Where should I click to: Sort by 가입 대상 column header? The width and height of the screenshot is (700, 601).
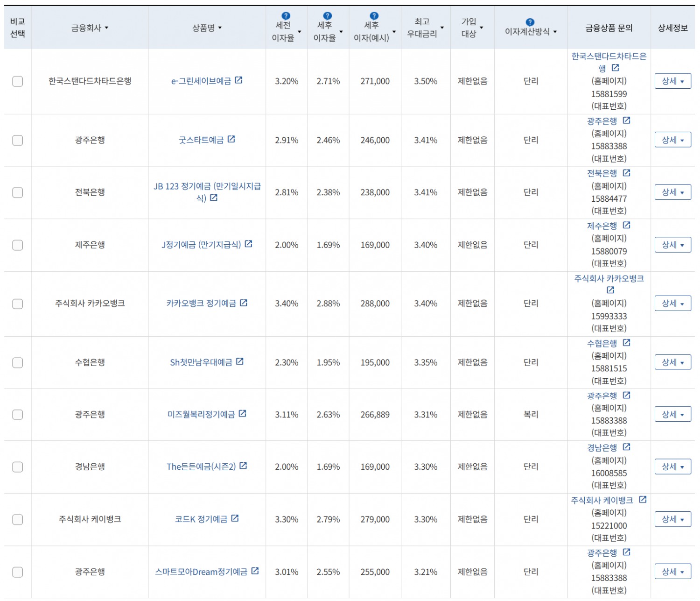pyautogui.click(x=472, y=28)
